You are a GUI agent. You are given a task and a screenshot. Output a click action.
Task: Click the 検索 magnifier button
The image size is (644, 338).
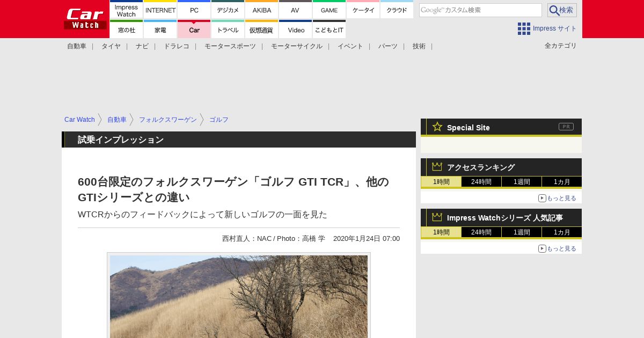(562, 10)
